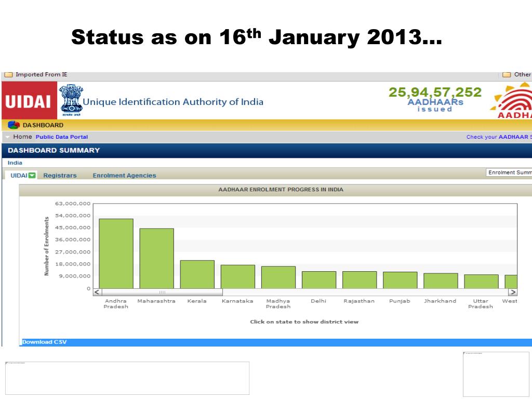Click the 63,000,000 axis value
The height and width of the screenshot is (399, 532).
73,204
